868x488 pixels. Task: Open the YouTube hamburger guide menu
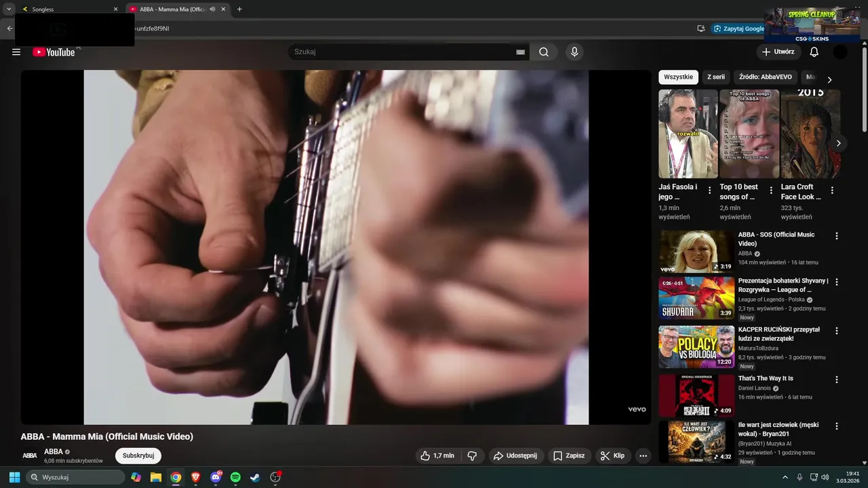pyautogui.click(x=16, y=52)
